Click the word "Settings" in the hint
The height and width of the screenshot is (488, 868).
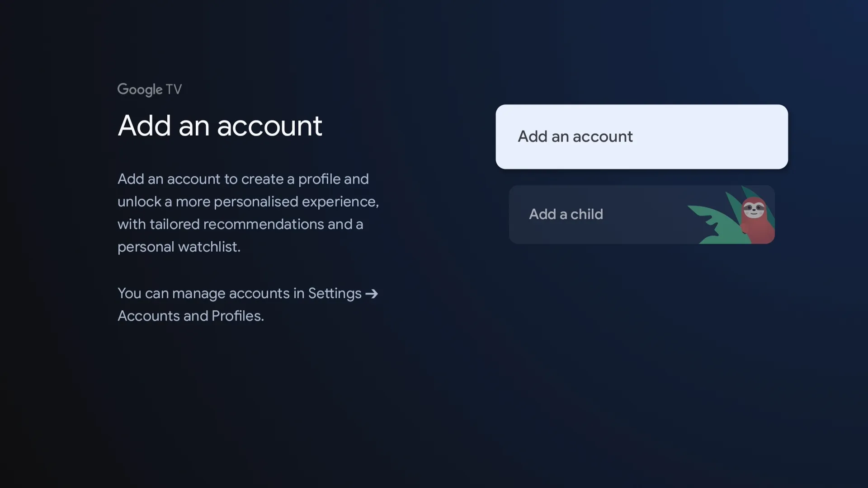coord(335,293)
